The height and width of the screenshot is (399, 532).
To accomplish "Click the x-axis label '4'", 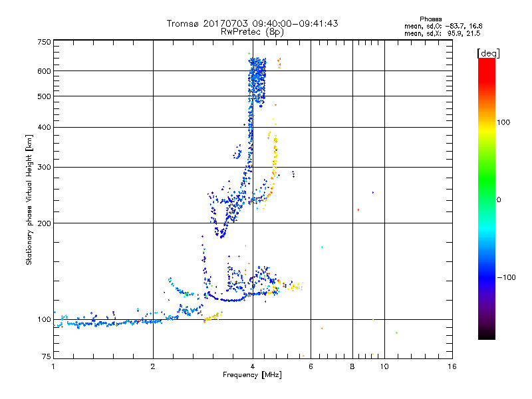I will coord(253,366).
